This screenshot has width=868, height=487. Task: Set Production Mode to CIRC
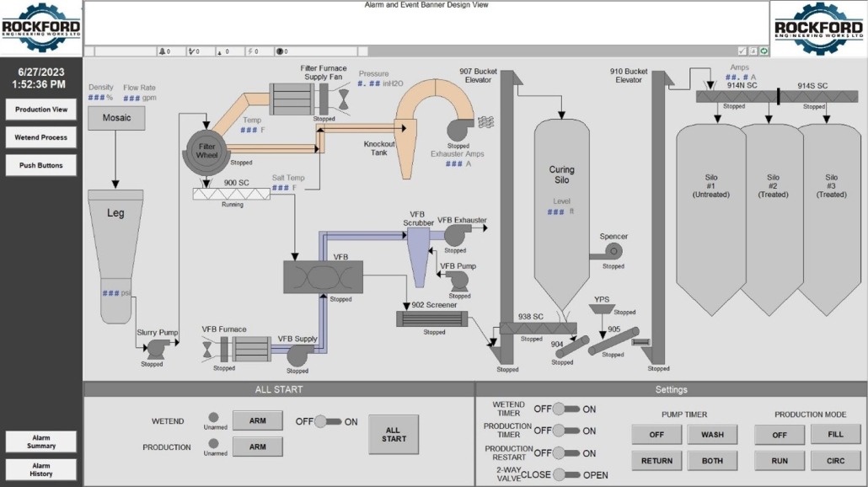click(836, 460)
